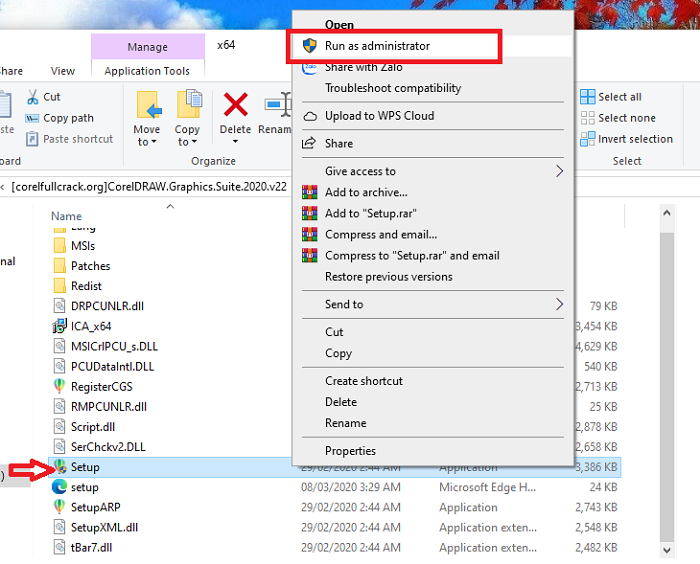Select Troubleshoot compatibility option

[x=392, y=88]
